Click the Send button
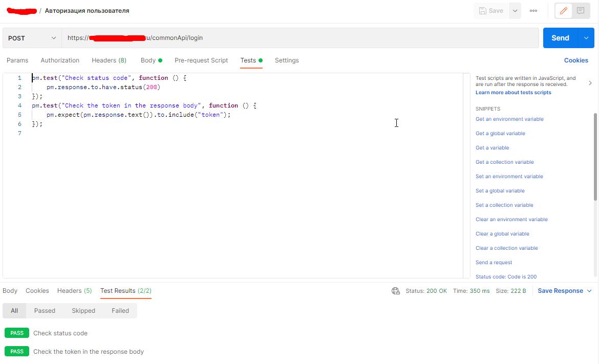599x364 pixels. (560, 37)
